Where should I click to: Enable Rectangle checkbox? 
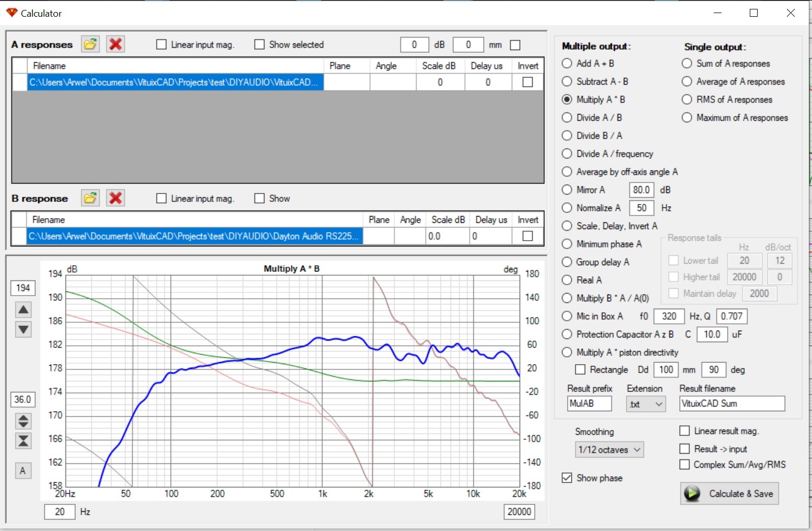click(x=580, y=369)
